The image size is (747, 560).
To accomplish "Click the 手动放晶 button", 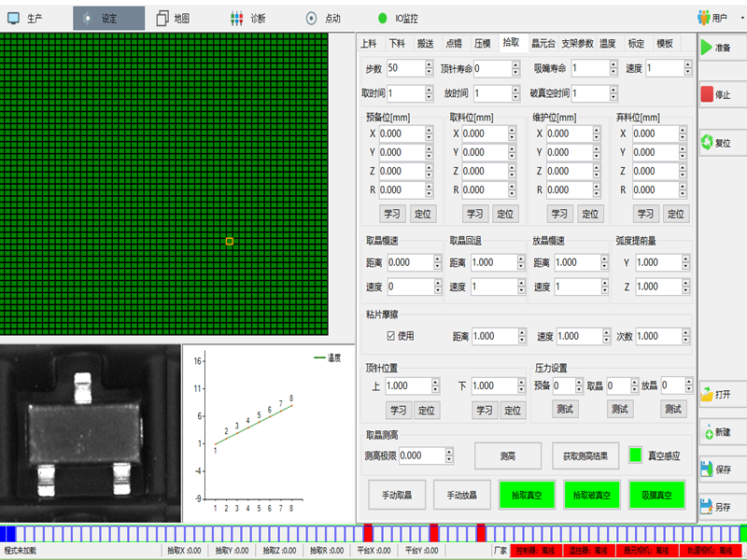I will (461, 496).
